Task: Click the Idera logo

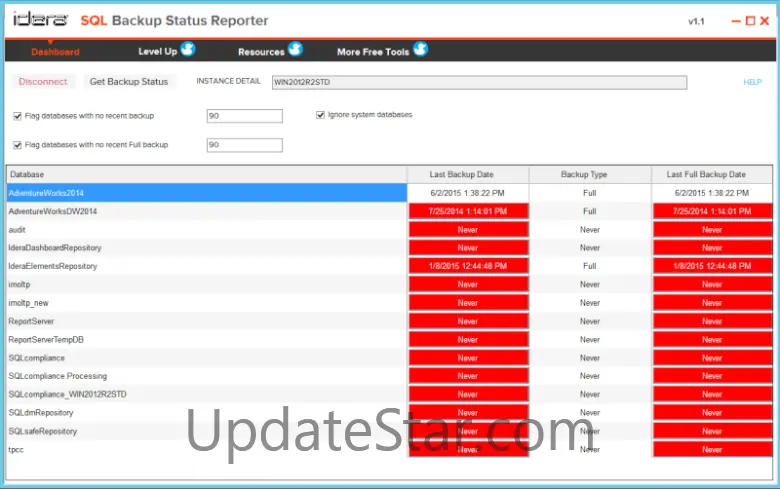Action: [40, 20]
